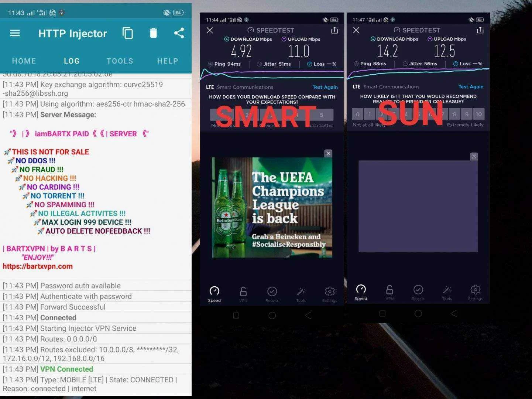The width and height of the screenshot is (532, 399).
Task: Open the Results tab on SMART screen
Action: [x=272, y=294]
